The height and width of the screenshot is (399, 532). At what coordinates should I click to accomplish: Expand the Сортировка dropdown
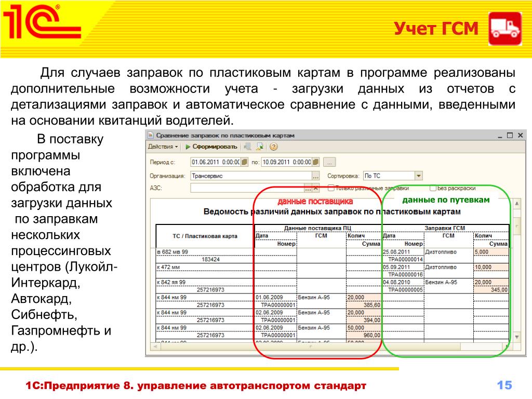click(418, 176)
